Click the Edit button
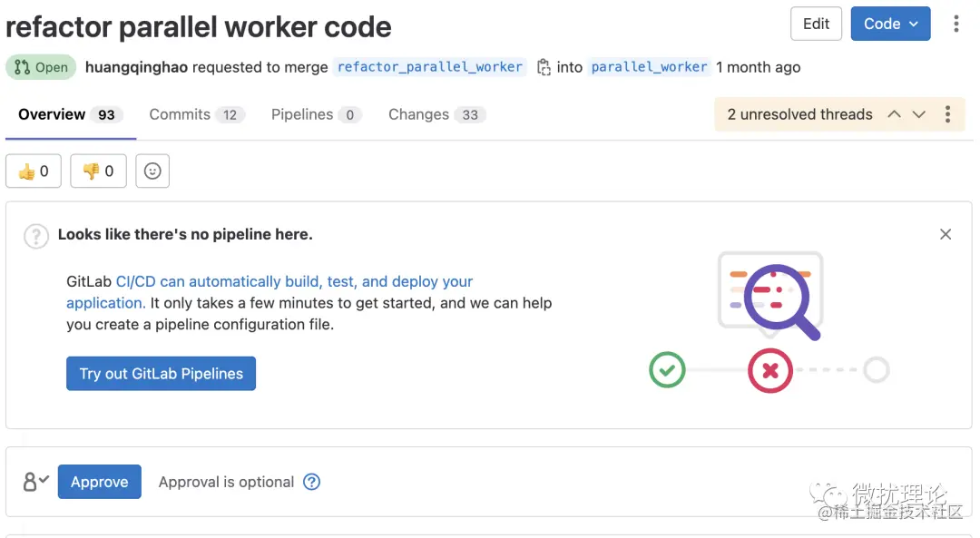The width and height of the screenshot is (980, 538). click(x=816, y=24)
